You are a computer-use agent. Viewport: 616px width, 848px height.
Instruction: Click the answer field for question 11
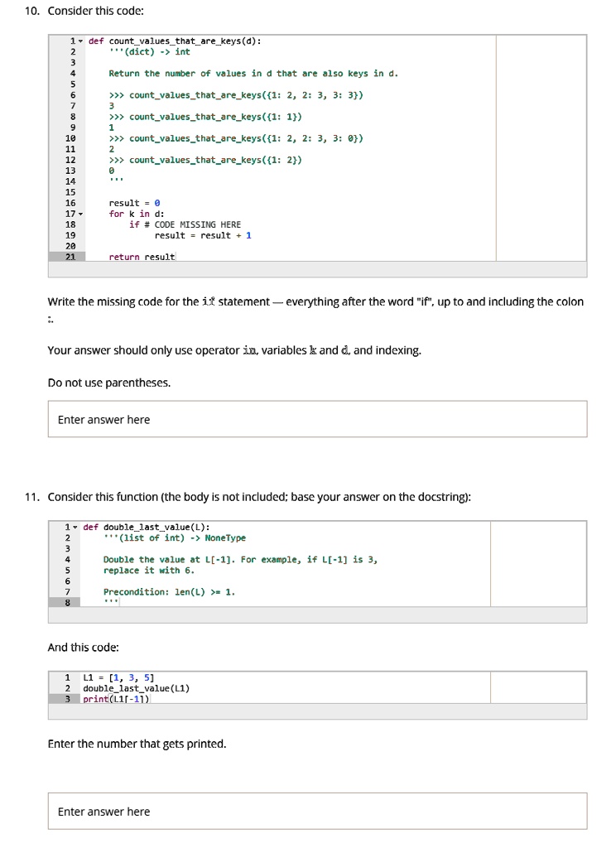coord(316,811)
